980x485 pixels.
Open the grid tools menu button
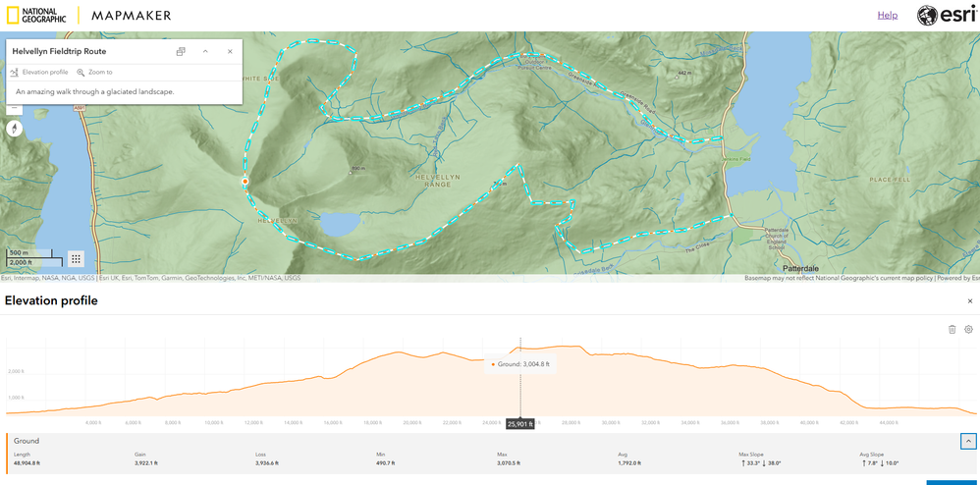76,259
